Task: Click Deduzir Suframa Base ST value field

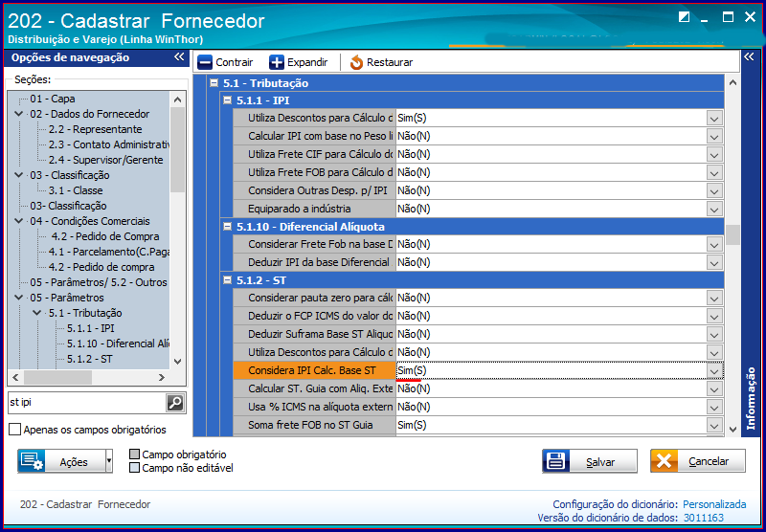Action: pyautogui.click(x=551, y=334)
